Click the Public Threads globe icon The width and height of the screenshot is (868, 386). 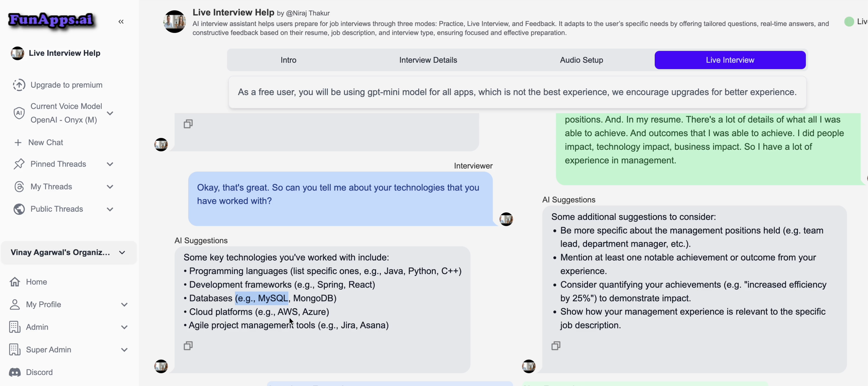tap(19, 209)
